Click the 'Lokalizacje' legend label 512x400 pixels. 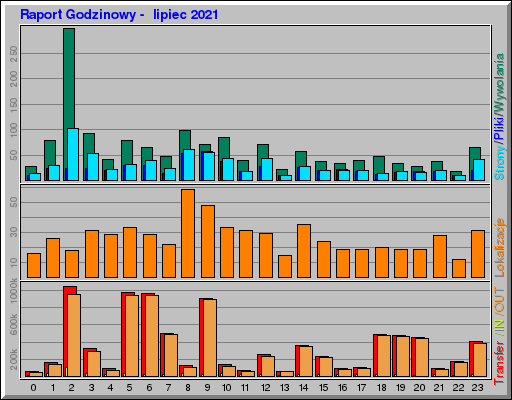(x=499, y=247)
